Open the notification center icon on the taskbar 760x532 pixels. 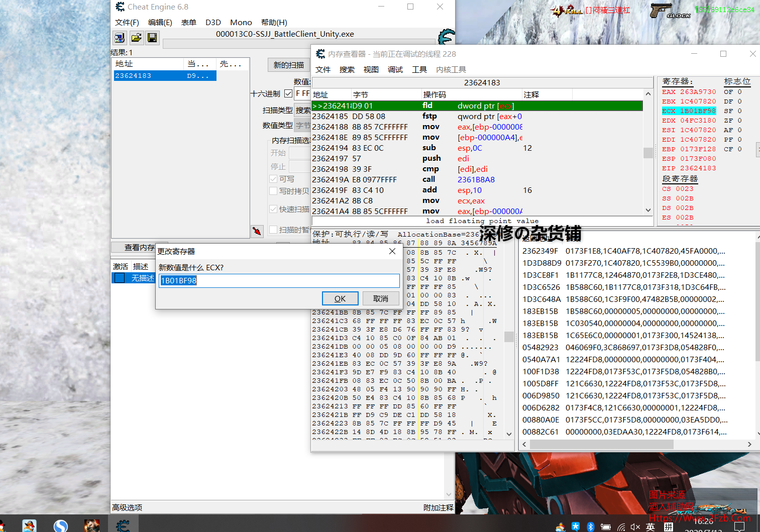pyautogui.click(x=739, y=526)
